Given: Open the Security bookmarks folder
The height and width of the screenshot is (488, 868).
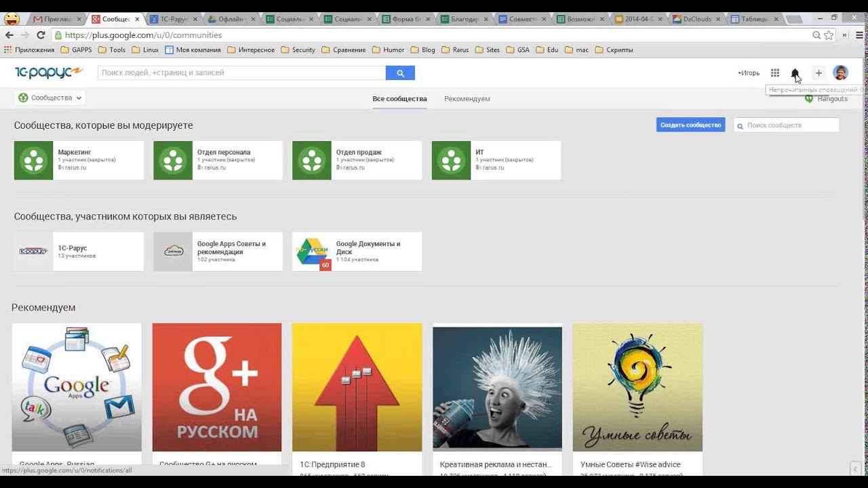Looking at the screenshot, I should 298,49.
